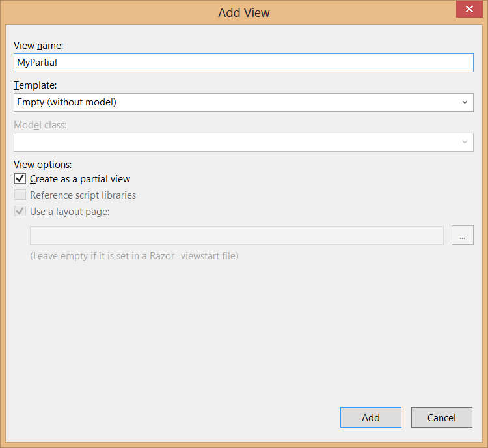Click the Add button
Viewport: 488px width, 448px height.
pyautogui.click(x=371, y=417)
